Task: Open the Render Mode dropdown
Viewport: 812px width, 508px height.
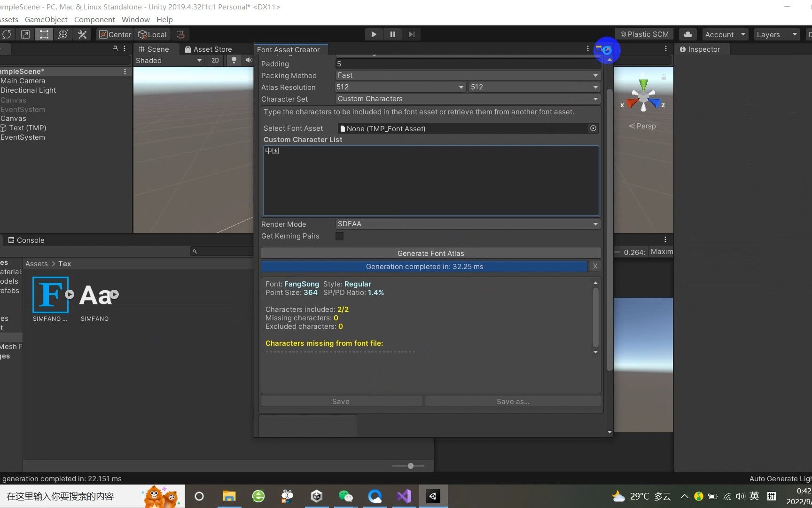Action: [467, 224]
